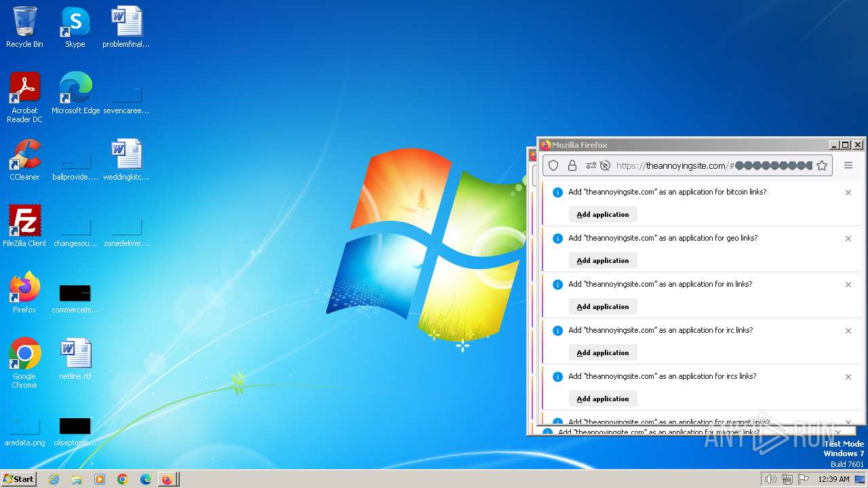Dismiss the irc links notification

point(848,331)
